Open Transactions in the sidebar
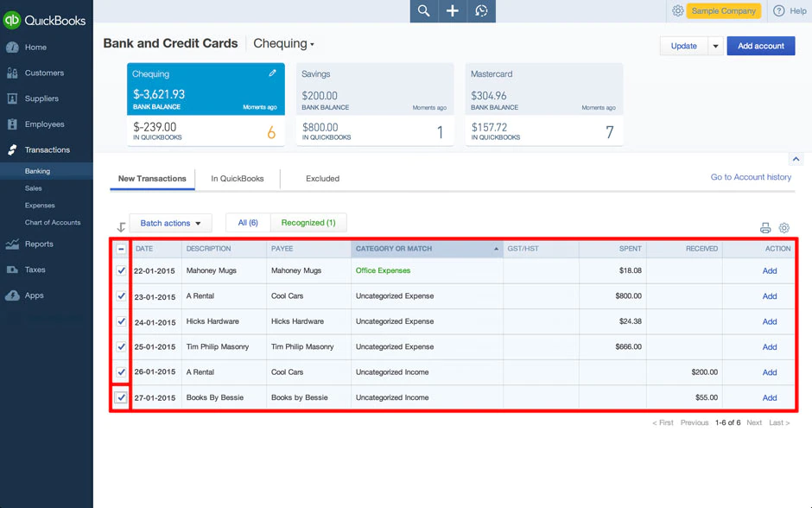This screenshot has height=508, width=812. 48,149
